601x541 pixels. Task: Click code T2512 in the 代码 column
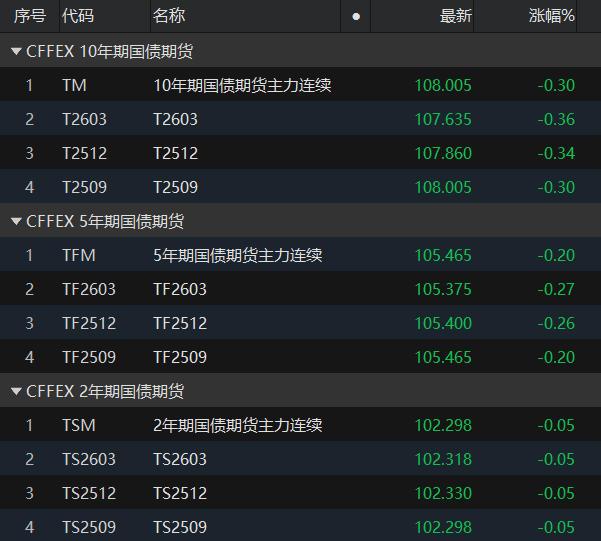coord(84,153)
